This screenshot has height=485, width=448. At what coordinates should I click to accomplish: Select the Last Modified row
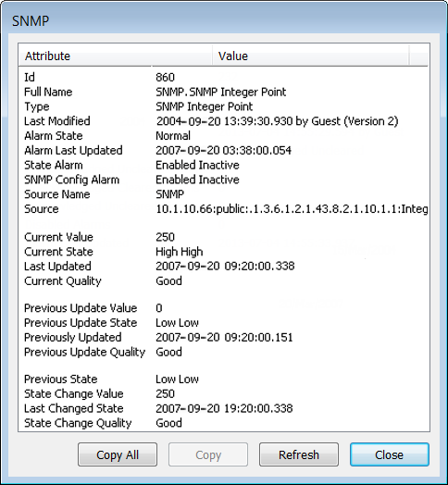click(x=223, y=121)
